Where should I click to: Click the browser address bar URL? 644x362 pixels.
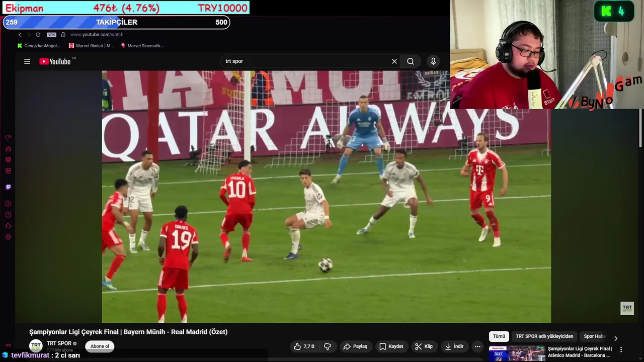[97, 35]
